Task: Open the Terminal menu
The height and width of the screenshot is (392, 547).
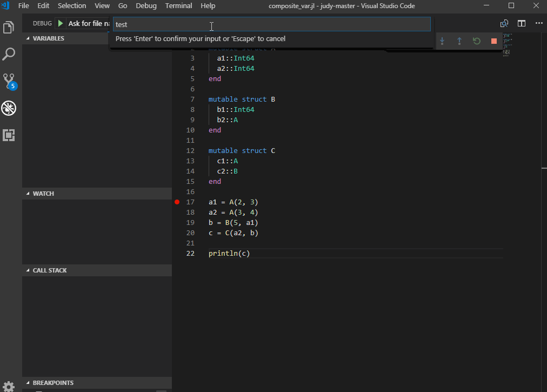Action: click(x=178, y=5)
